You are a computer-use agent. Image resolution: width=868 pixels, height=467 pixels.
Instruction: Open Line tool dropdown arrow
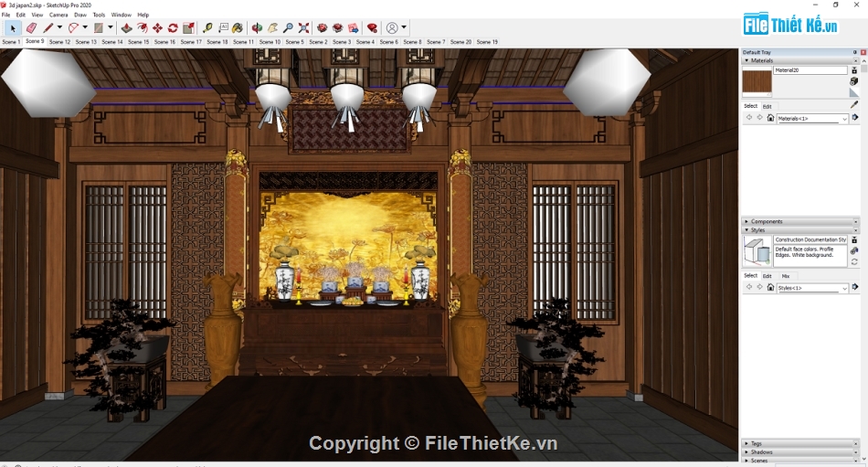(x=59, y=27)
